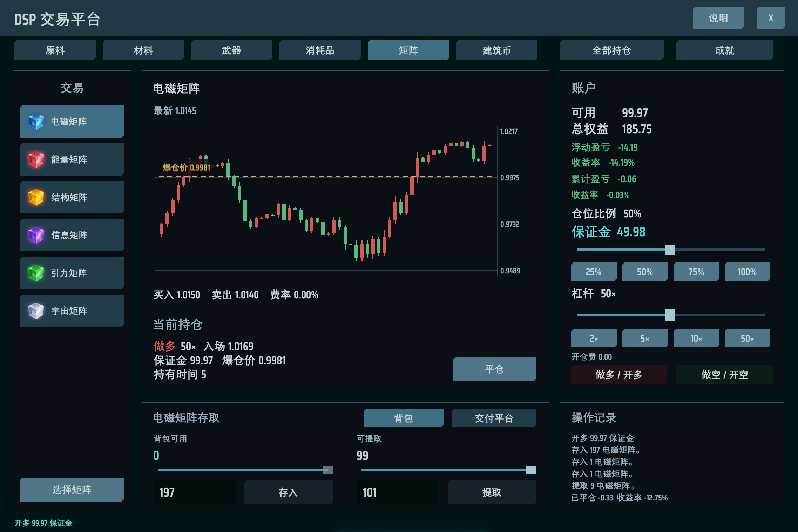Open the 成就 achievements tab

pos(725,50)
